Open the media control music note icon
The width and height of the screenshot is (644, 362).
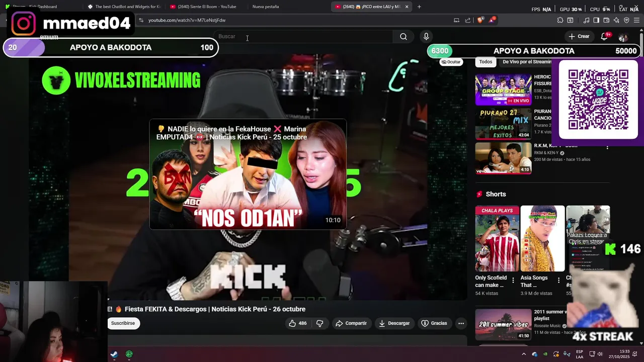(586, 20)
